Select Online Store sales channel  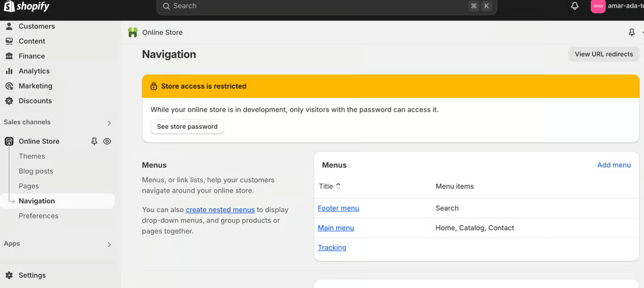coord(39,141)
